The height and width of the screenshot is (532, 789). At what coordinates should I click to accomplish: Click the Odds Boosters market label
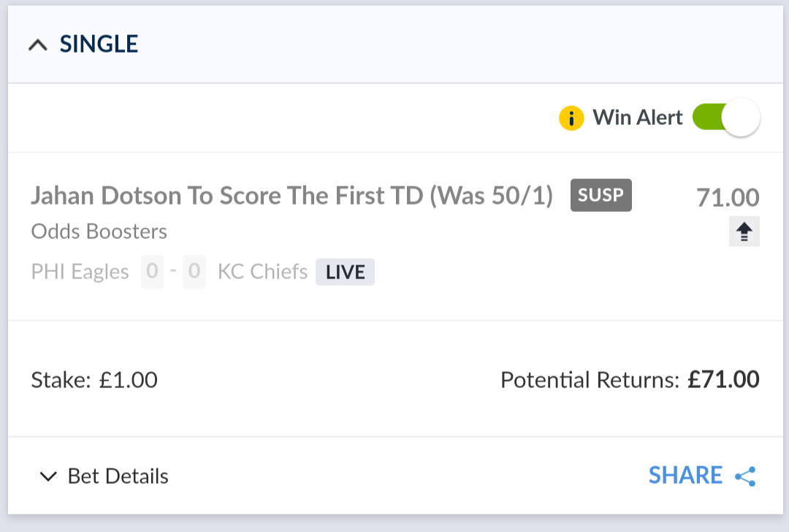(x=99, y=232)
